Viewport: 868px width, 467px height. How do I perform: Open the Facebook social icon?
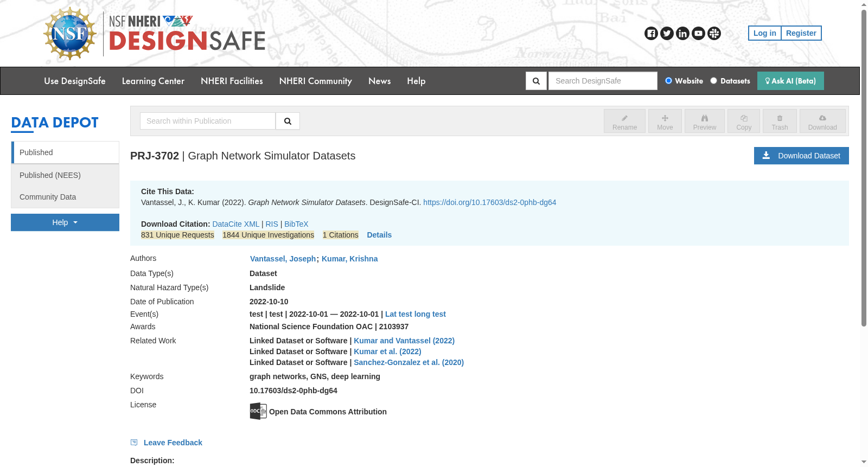coord(651,34)
